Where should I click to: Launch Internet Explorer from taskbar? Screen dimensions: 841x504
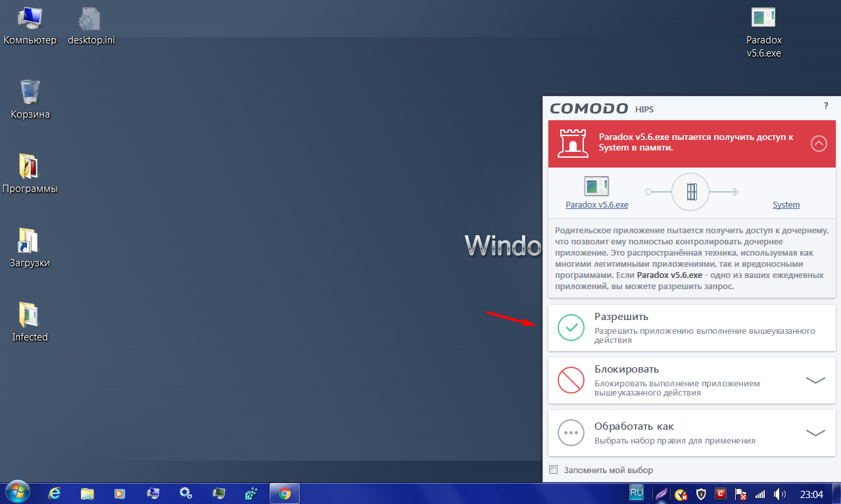click(55, 493)
